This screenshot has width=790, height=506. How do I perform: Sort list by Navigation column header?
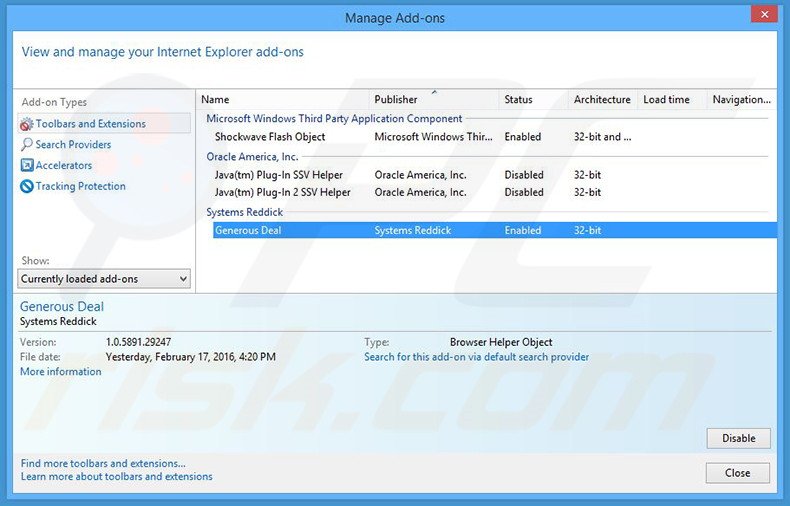(741, 100)
